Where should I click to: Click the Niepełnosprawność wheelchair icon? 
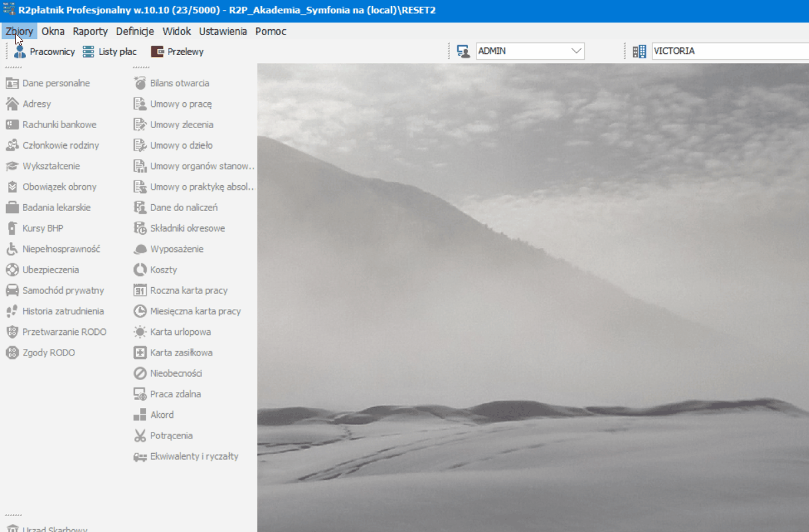[x=12, y=249]
